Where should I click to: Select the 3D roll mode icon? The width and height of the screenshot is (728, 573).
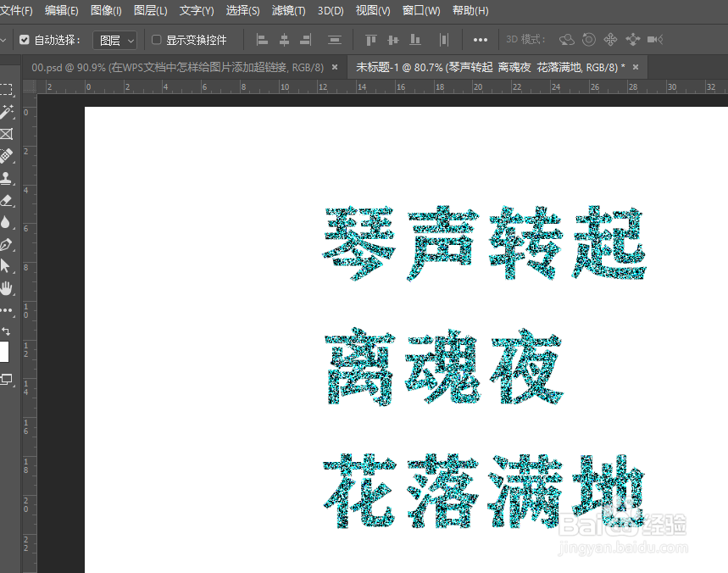pos(589,40)
